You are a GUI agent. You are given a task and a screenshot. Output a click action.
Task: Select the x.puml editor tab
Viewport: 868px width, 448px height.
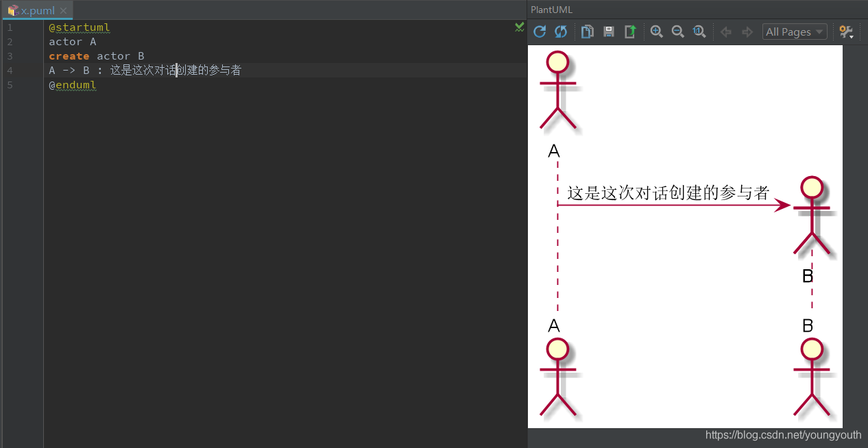click(x=37, y=10)
